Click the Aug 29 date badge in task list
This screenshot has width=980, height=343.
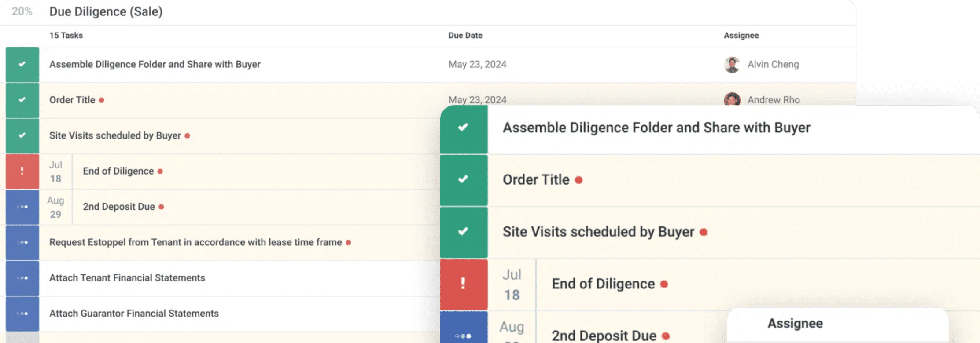pyautogui.click(x=55, y=208)
